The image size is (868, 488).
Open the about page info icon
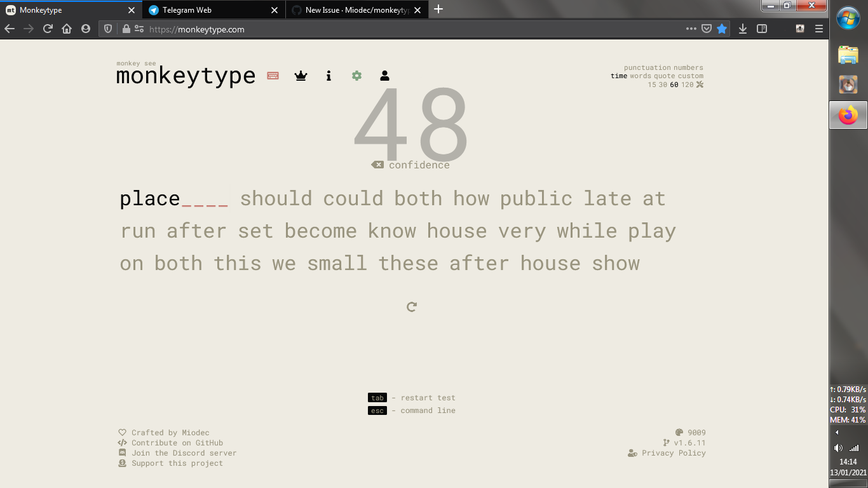(x=329, y=76)
